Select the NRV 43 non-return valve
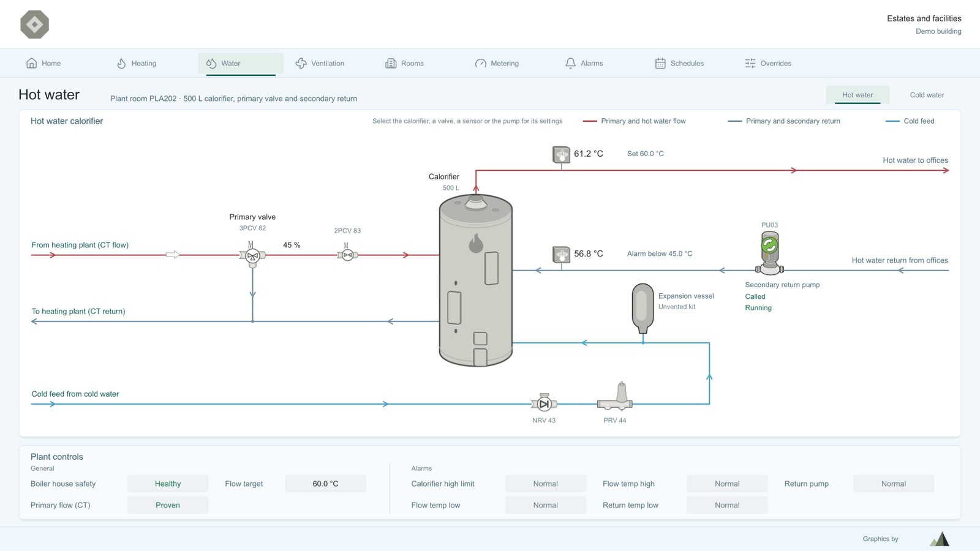This screenshot has width=980, height=551. pyautogui.click(x=544, y=403)
